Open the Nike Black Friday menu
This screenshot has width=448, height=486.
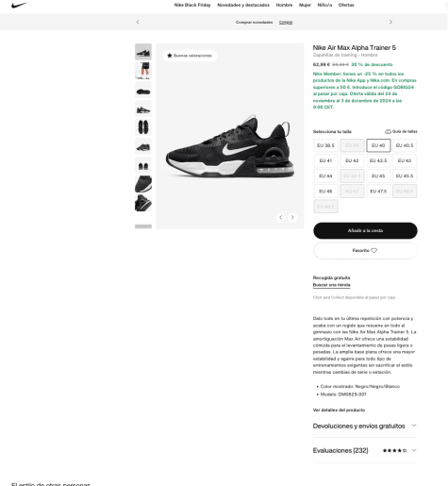192,5
